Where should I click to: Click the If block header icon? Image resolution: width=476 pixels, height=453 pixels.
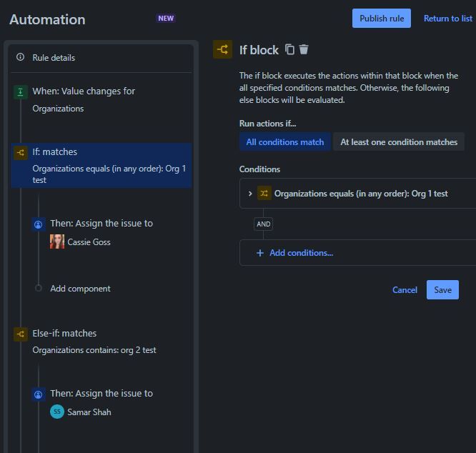point(222,49)
